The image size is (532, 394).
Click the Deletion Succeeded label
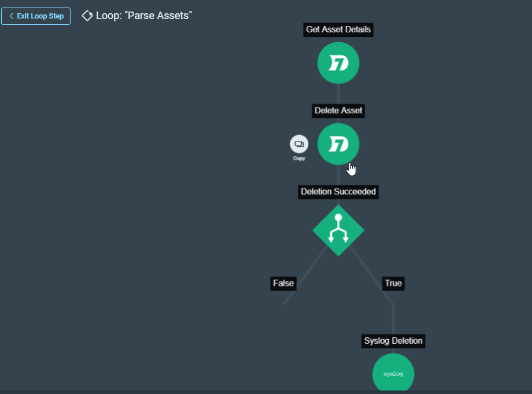(338, 191)
